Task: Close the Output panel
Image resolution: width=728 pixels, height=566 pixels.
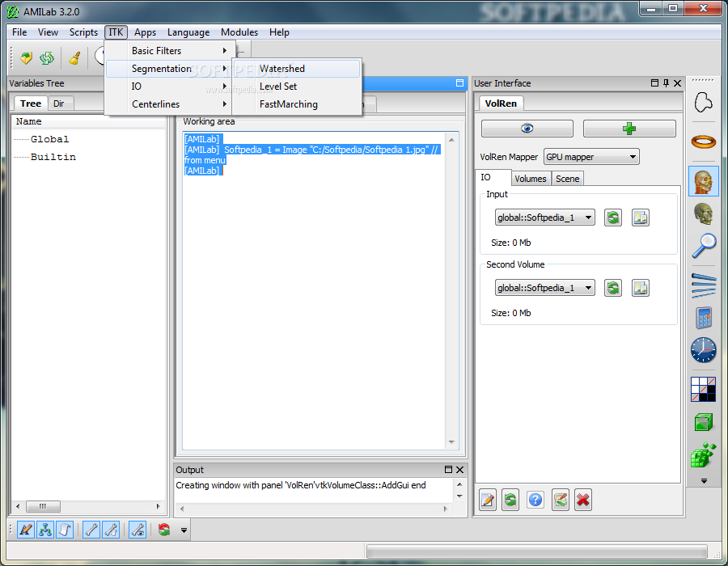Action: (x=460, y=470)
